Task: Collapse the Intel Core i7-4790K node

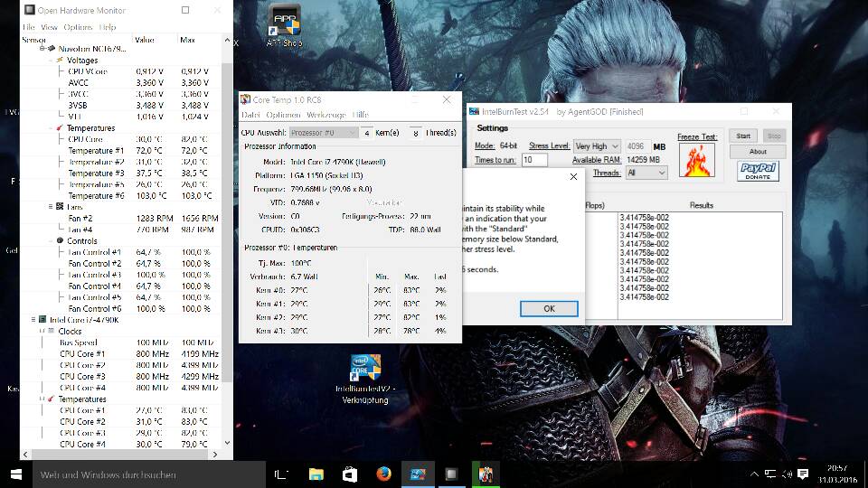Action: coord(33,320)
